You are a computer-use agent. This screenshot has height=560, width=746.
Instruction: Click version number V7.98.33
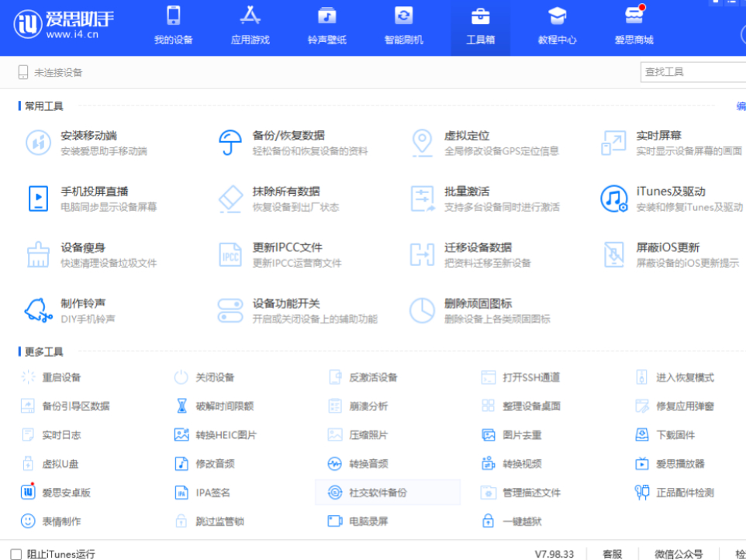(554, 554)
